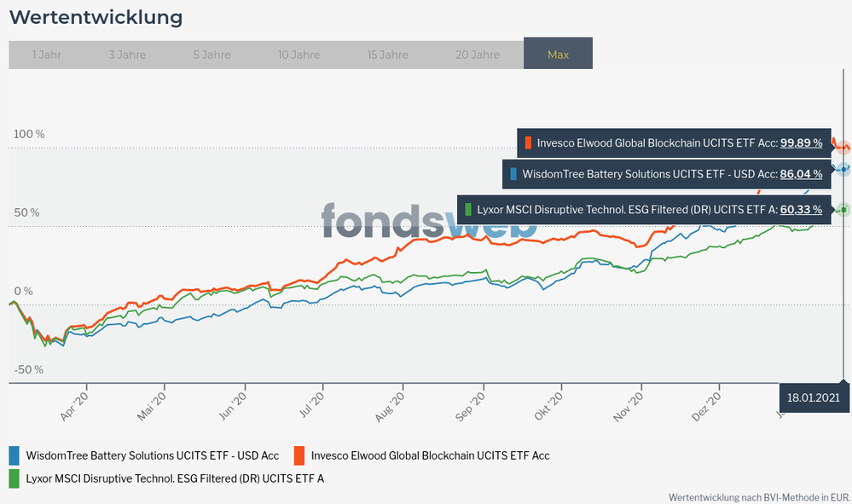Click orange Invesco Elwood legend square
This screenshot has height=504, width=852.
point(300,455)
